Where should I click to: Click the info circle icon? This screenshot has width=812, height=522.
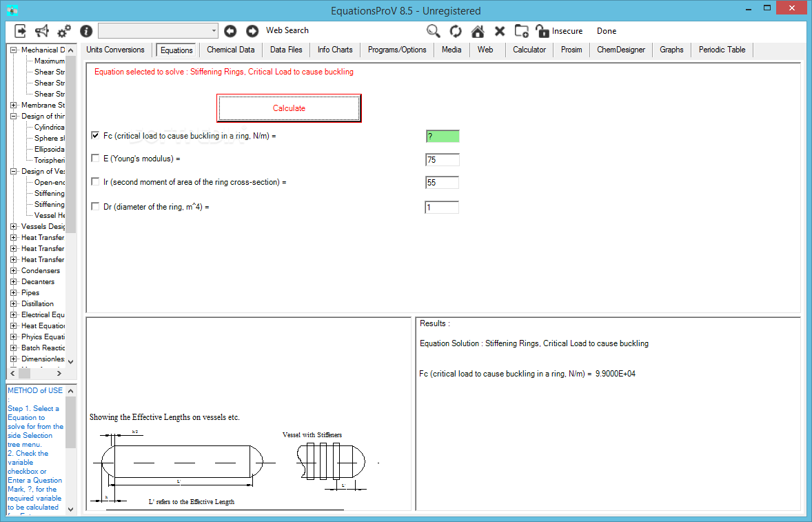(86, 31)
